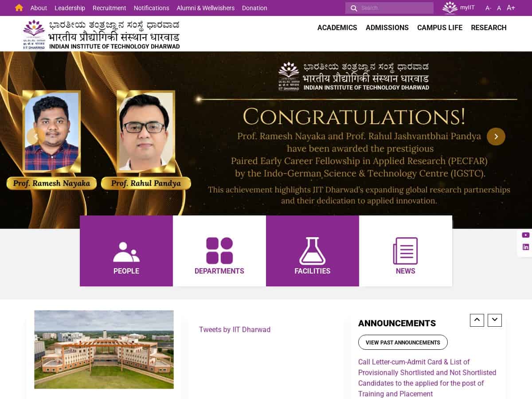Show previous slide in the banner carousel

tap(35, 137)
